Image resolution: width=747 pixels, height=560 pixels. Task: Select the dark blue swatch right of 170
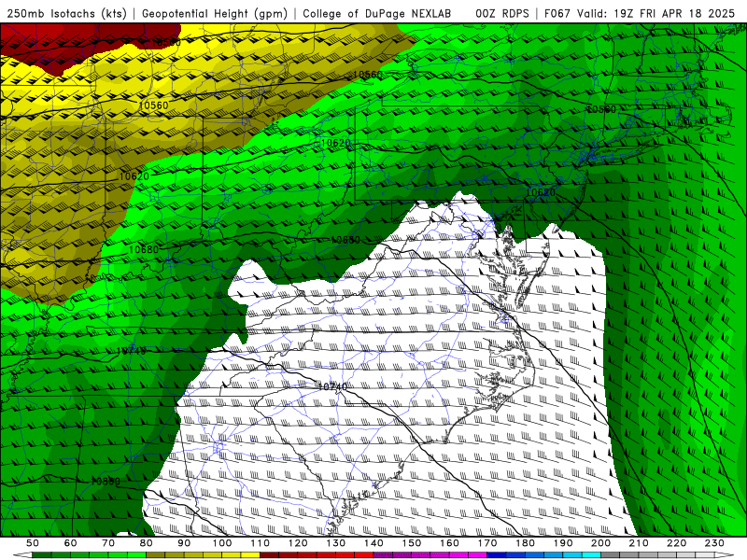click(x=497, y=555)
